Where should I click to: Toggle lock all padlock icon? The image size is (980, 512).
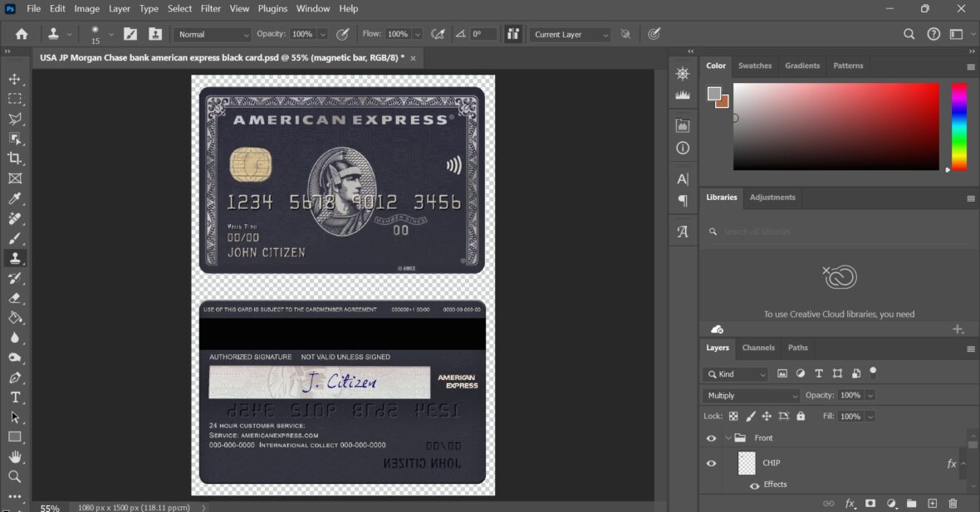pos(801,417)
